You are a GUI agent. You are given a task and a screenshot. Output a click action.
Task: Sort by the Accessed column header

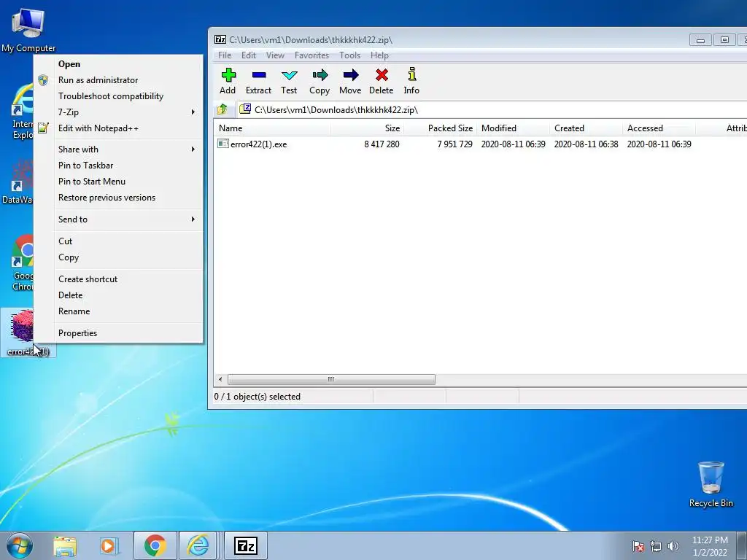point(659,128)
